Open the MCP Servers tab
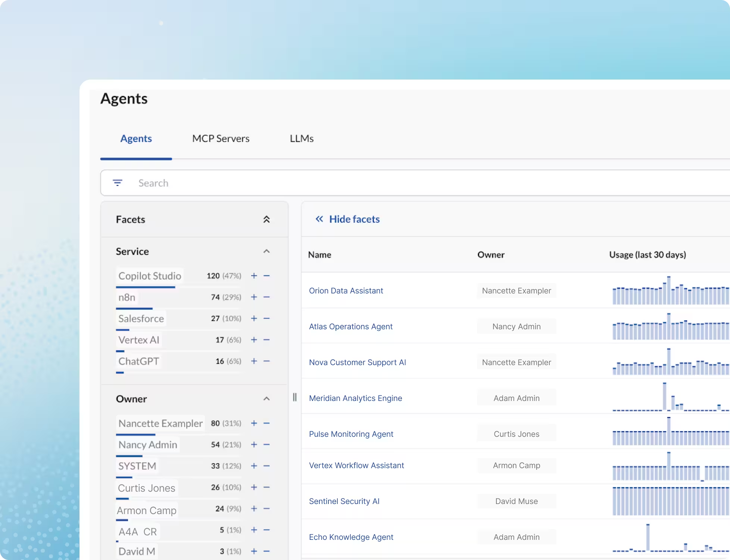Screen dimensions: 730x560 coord(221,139)
